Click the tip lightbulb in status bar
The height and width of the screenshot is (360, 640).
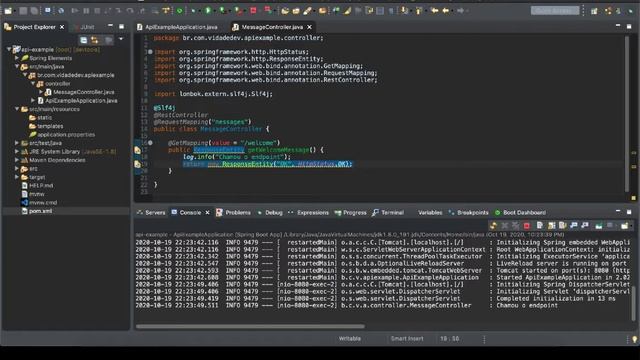tap(634, 339)
